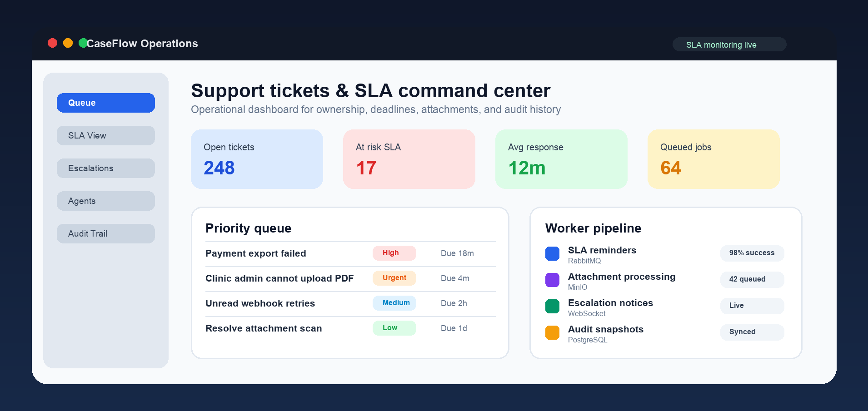This screenshot has width=868, height=411.
Task: Select Clinic admin cannot upload PDF ticket
Action: click(350, 278)
